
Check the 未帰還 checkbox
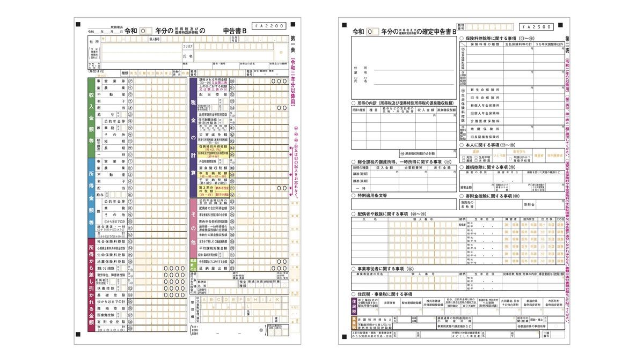pos(476,160)
